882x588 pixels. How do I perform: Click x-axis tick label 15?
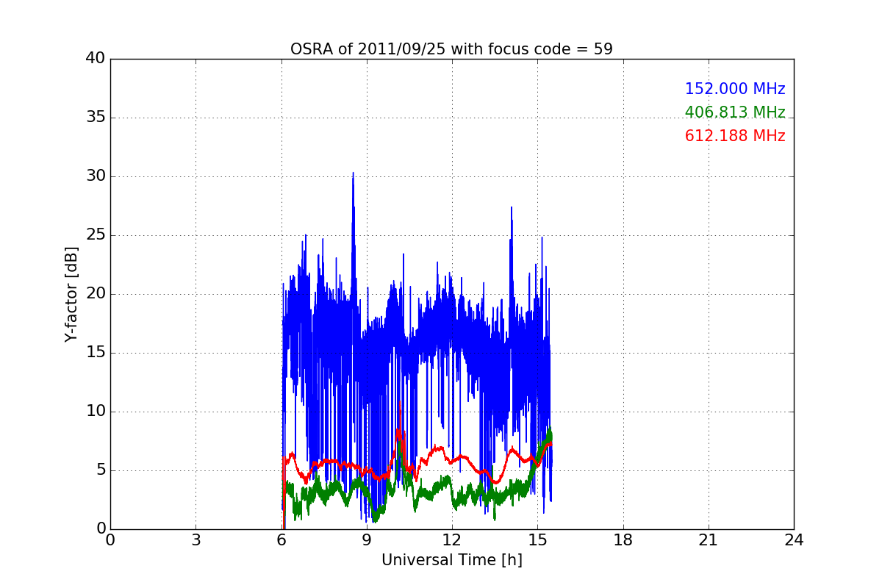click(537, 539)
